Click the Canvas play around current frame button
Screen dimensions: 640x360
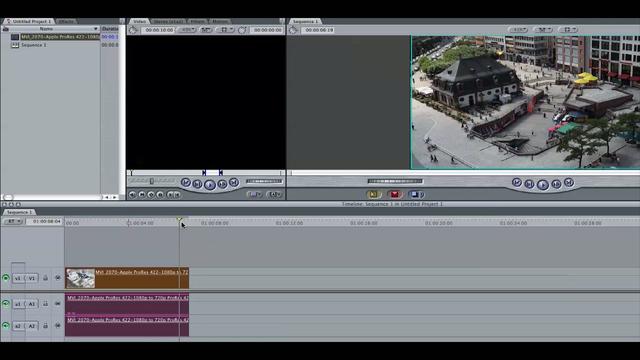(x=556, y=184)
